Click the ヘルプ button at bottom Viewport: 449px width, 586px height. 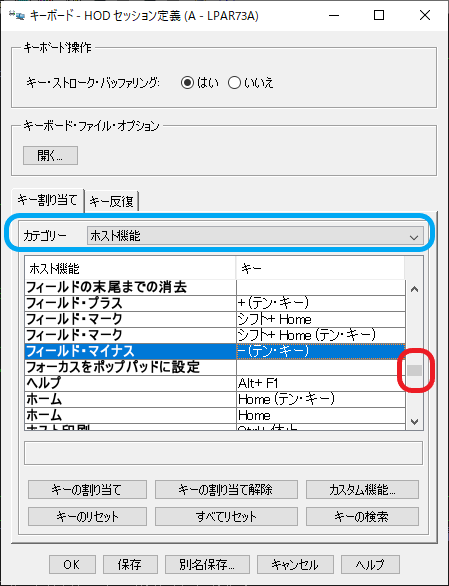click(x=370, y=564)
